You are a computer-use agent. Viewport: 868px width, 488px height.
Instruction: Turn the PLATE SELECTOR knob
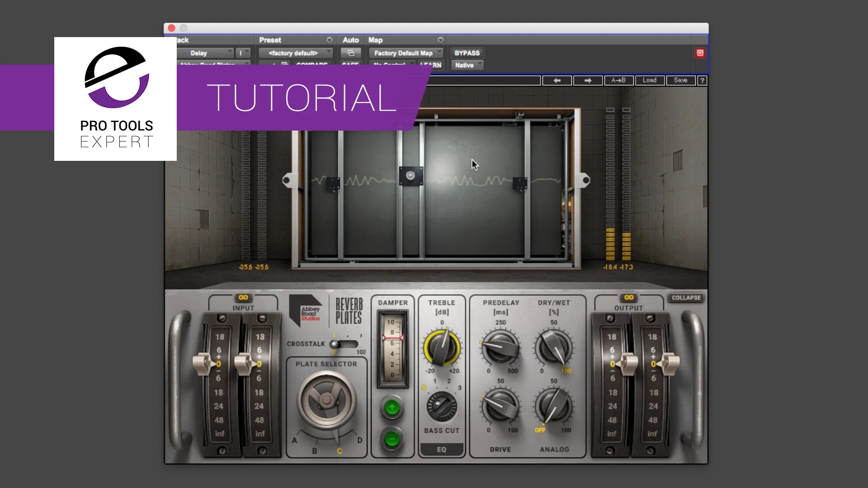(326, 401)
